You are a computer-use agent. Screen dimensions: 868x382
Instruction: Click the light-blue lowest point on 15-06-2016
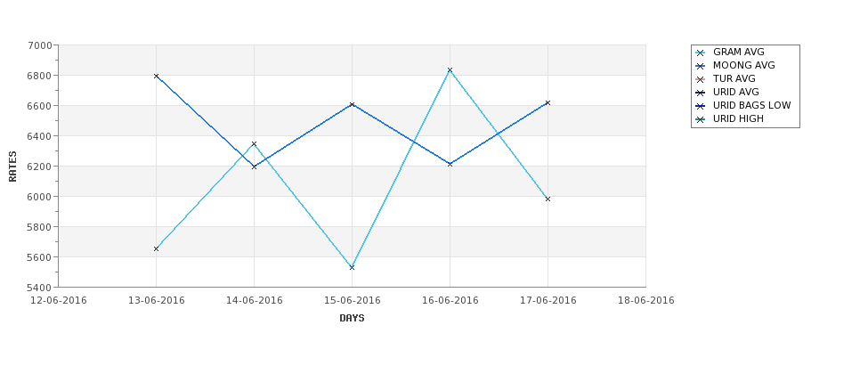pos(352,267)
